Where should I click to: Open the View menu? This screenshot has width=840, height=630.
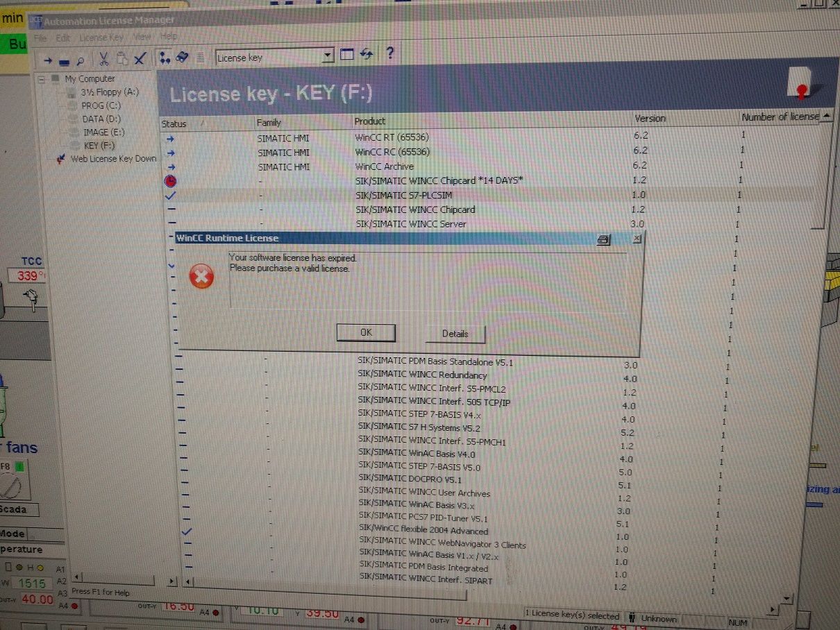tap(142, 37)
